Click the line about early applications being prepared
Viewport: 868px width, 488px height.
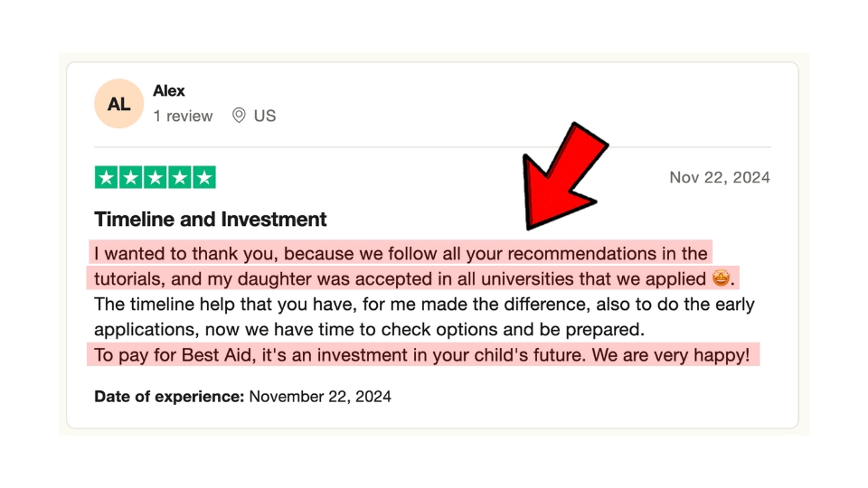click(369, 330)
